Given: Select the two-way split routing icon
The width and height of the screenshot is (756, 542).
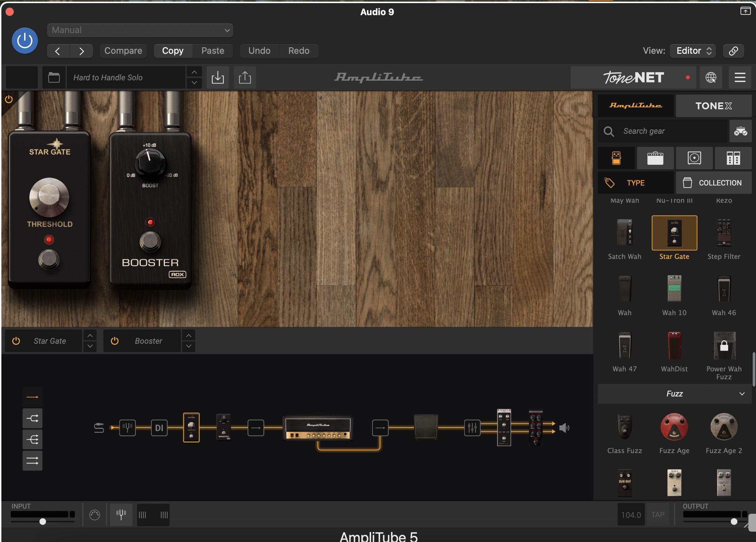Looking at the screenshot, I should pos(32,419).
